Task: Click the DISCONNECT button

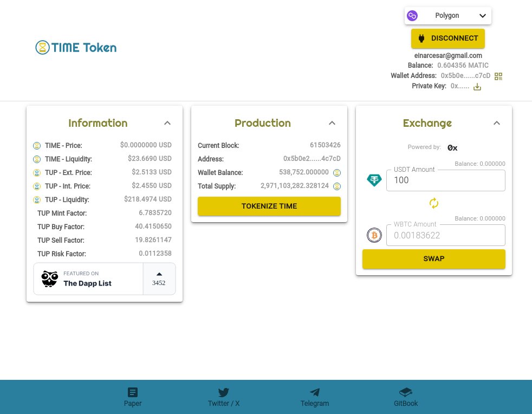Action: pyautogui.click(x=448, y=38)
